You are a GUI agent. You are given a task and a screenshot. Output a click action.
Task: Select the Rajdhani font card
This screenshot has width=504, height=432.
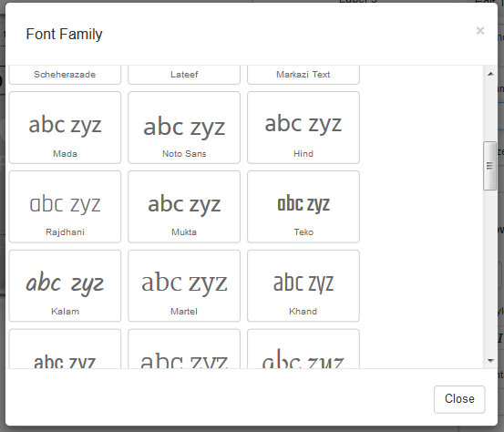pos(65,206)
